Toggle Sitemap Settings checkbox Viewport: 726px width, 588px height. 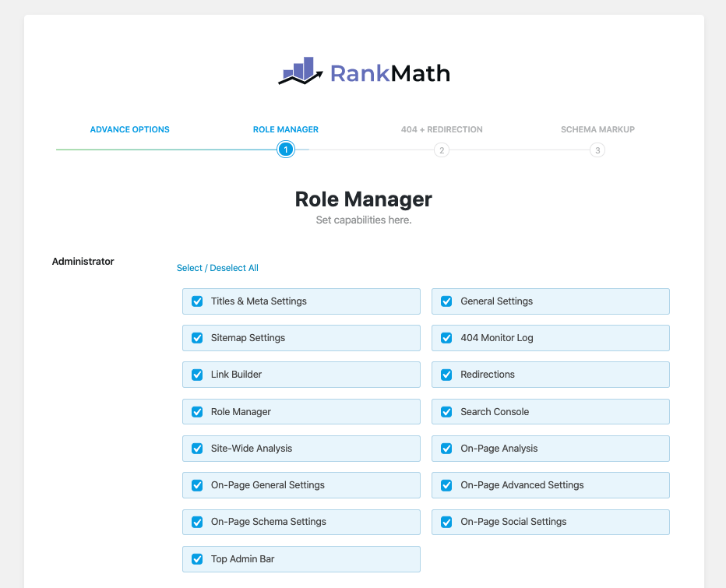click(197, 338)
